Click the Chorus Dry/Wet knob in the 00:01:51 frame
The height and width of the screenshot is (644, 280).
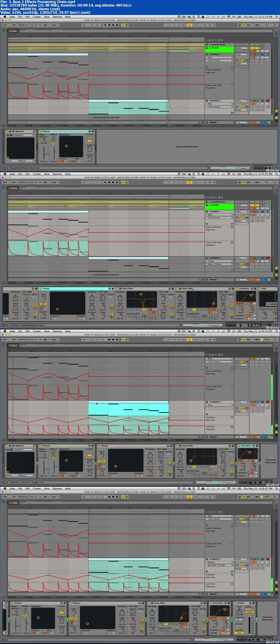point(89,158)
